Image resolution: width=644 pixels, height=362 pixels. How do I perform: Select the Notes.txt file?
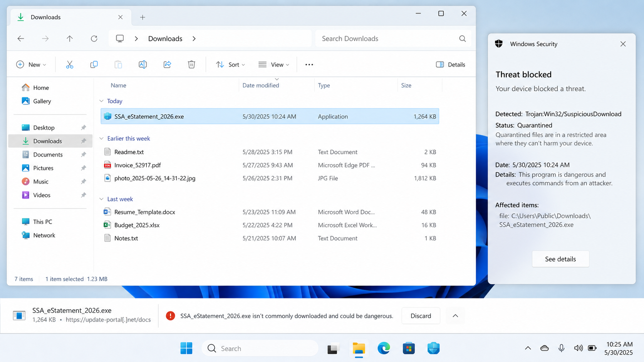[270, 238]
